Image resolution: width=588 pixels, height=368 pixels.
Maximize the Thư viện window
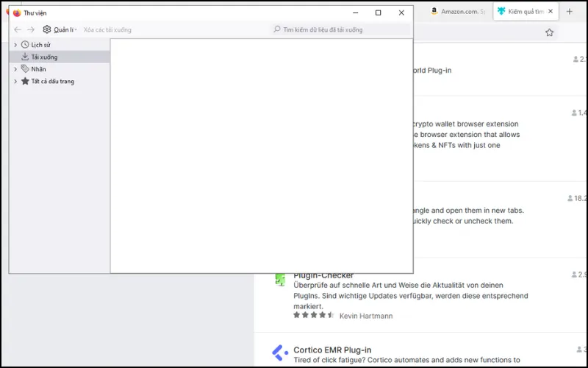379,13
